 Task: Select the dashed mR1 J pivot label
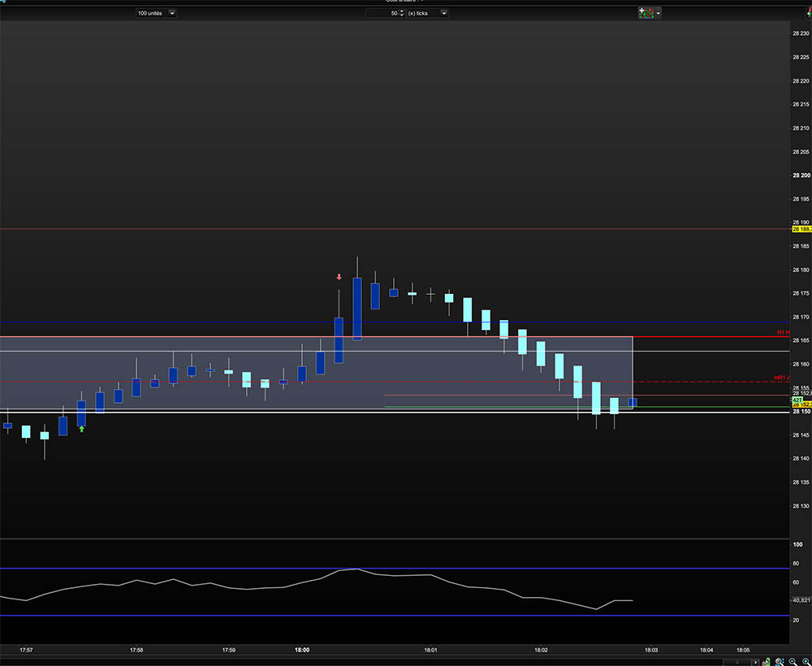(x=781, y=378)
